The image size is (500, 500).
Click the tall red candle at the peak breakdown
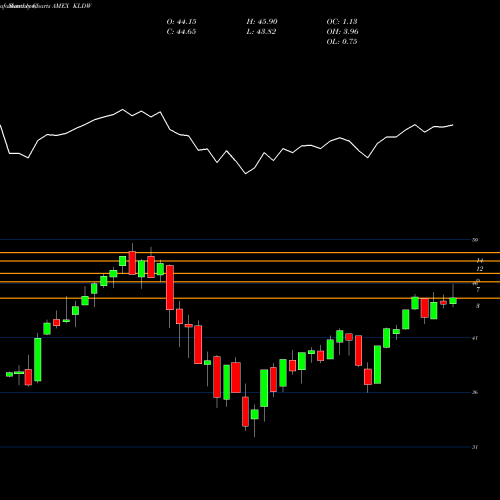click(x=170, y=287)
